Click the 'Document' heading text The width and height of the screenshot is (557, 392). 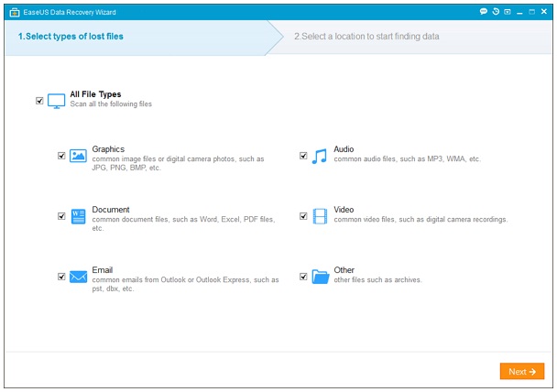111,210
